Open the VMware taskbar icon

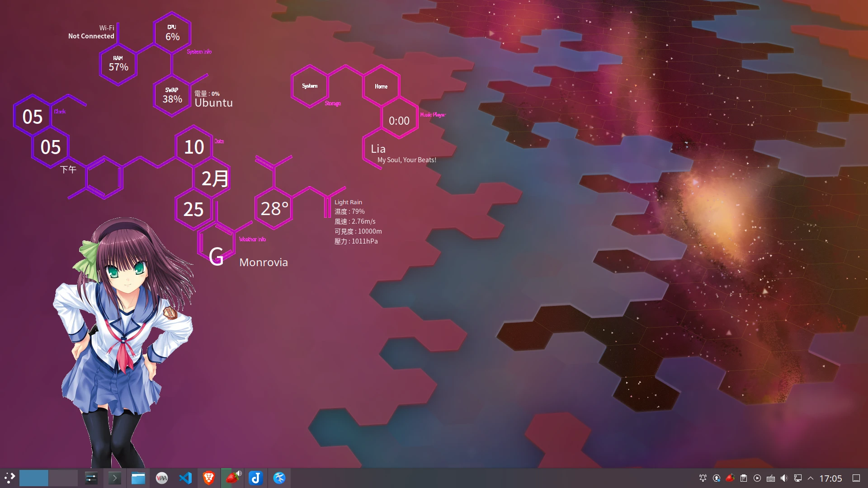pyautogui.click(x=162, y=478)
